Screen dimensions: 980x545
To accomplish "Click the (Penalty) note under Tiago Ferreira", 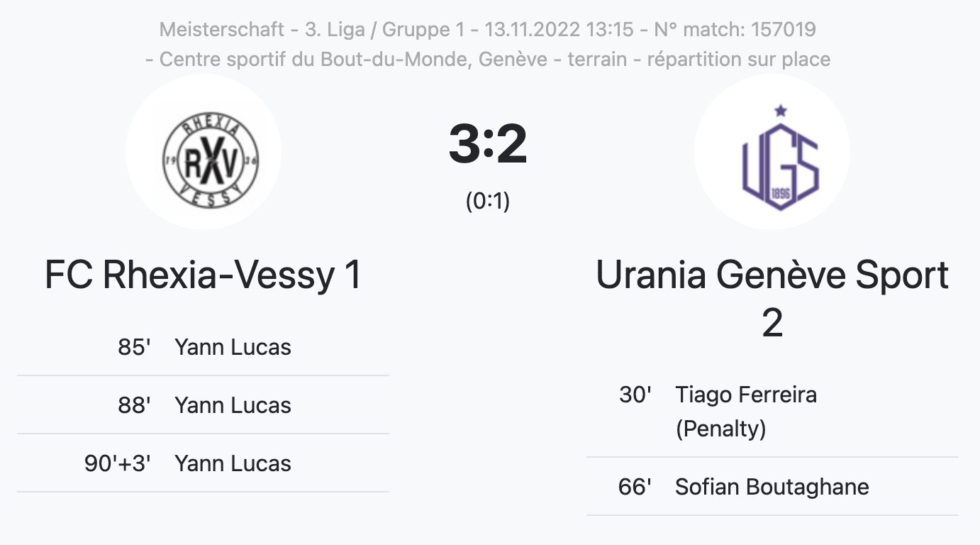I will point(720,429).
